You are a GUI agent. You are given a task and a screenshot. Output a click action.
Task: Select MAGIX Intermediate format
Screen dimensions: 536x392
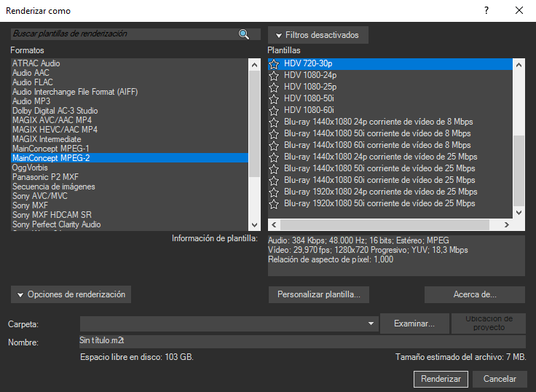[130, 139]
